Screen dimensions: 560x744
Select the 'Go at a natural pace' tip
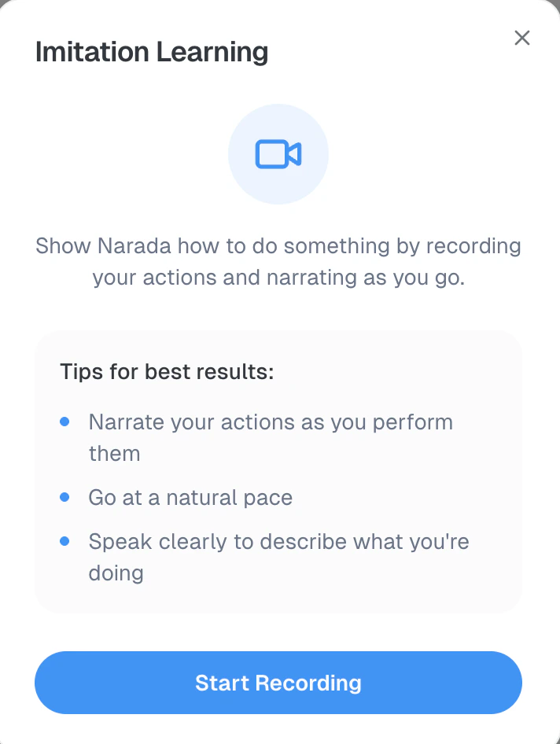click(190, 497)
